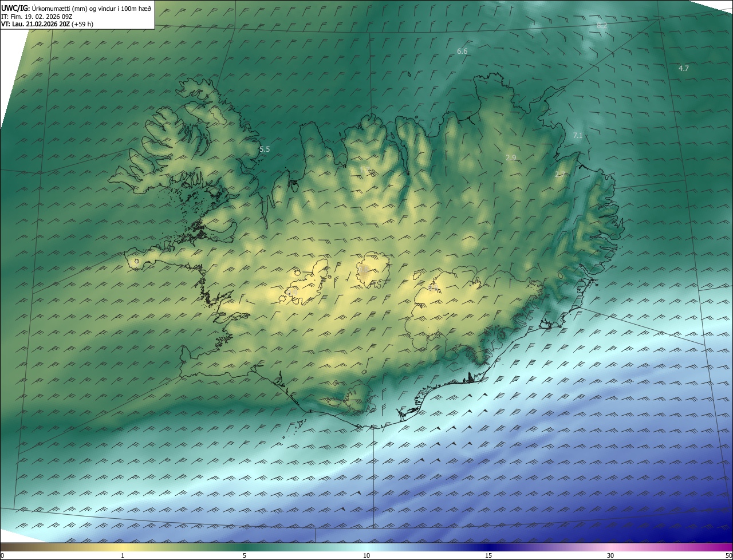
Task: Click the "5" tick label on the color scale
Action: [245, 555]
